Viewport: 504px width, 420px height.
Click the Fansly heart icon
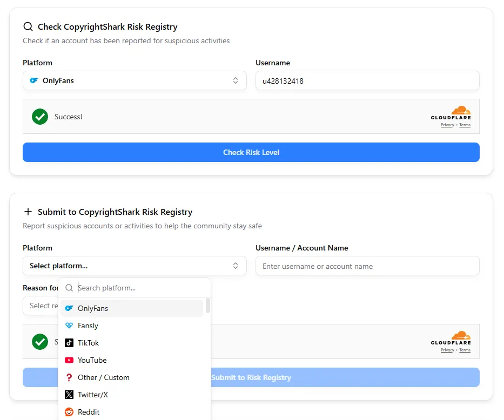[70, 326]
